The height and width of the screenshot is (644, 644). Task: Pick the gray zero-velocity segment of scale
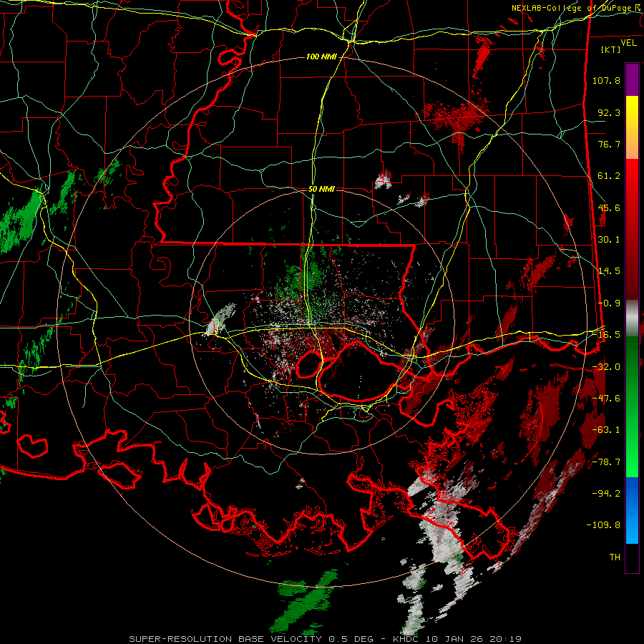(632, 318)
